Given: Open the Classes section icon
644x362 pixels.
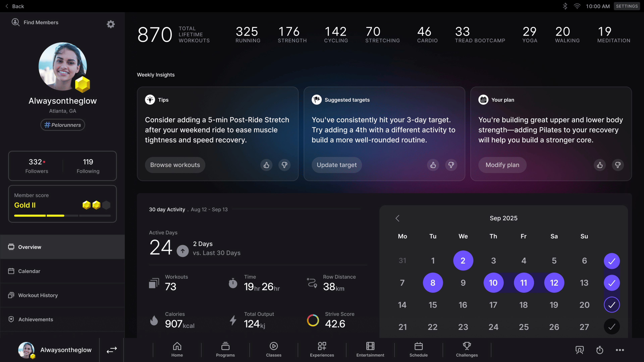Looking at the screenshot, I should (274, 349).
